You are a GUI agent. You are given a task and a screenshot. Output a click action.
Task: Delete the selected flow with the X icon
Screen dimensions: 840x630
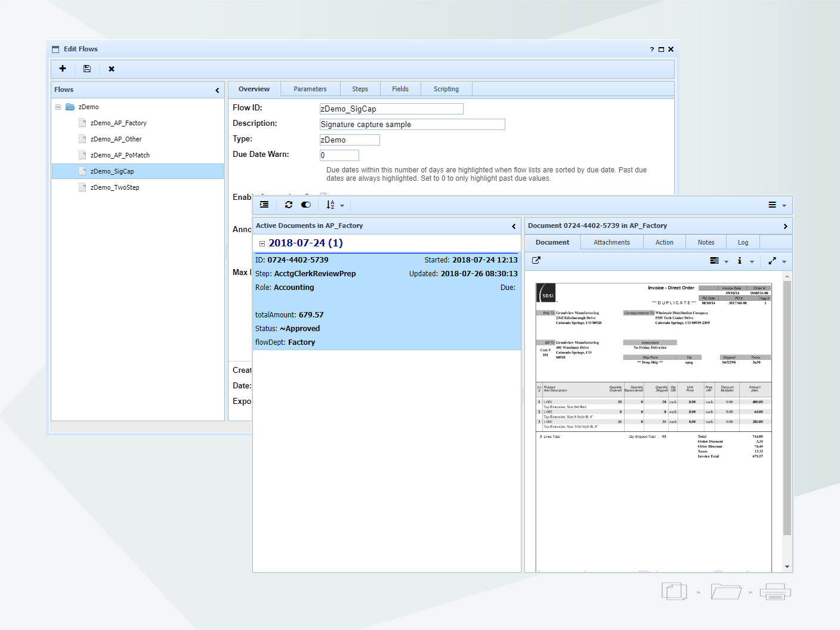click(x=111, y=69)
